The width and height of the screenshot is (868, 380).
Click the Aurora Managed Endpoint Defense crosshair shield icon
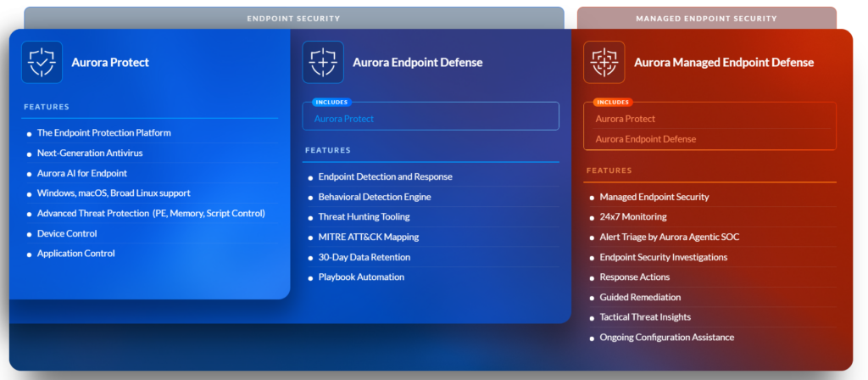click(x=604, y=62)
